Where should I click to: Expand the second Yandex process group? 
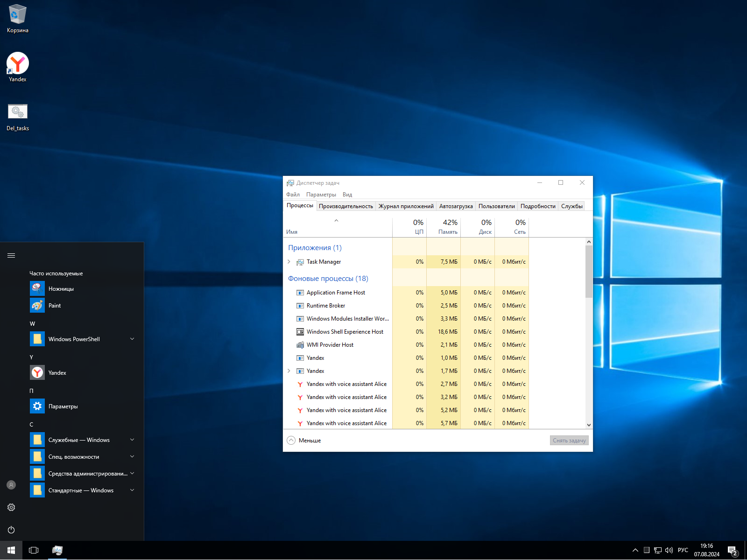289,371
